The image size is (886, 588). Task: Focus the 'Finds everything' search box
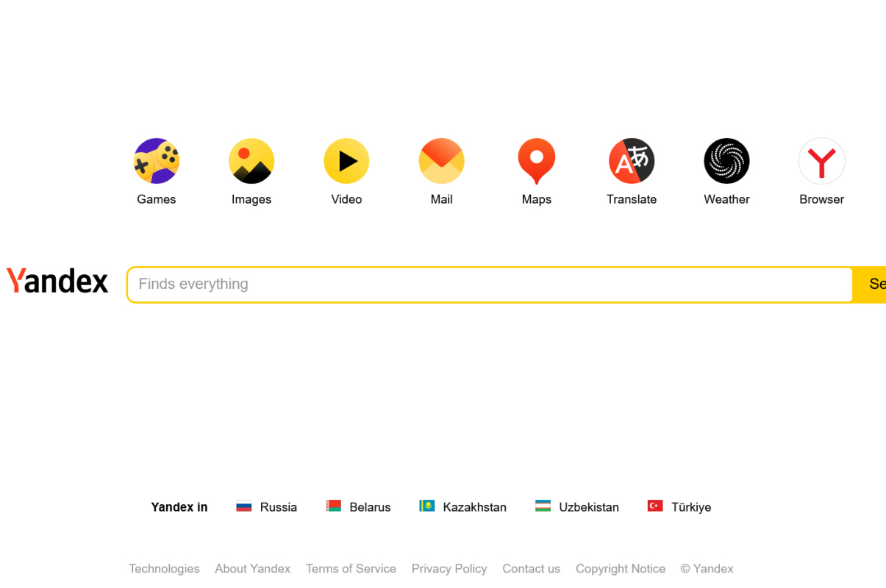[489, 284]
